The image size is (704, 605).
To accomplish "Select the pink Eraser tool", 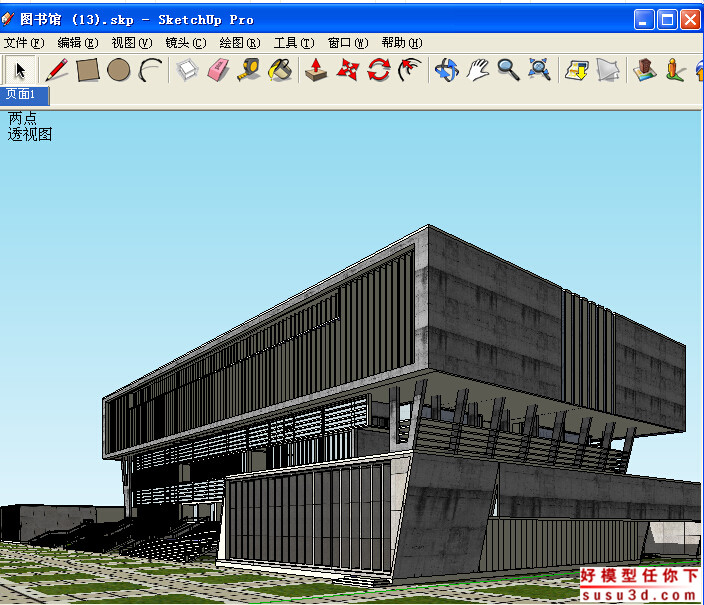I will [x=218, y=70].
